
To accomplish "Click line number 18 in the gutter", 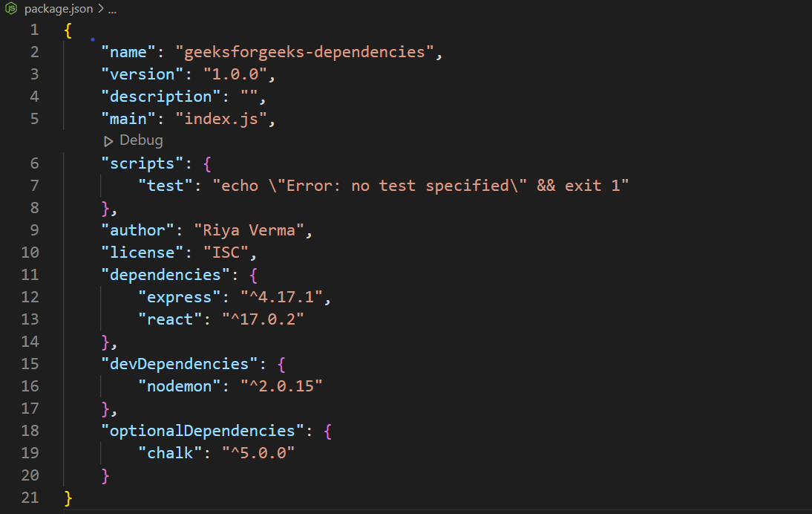I will 30,430.
